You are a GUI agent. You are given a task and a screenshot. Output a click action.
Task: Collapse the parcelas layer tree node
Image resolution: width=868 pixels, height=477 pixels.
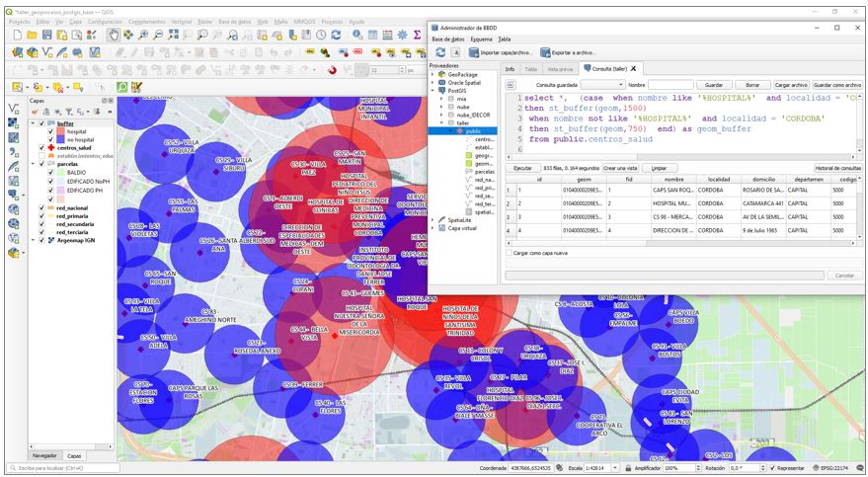pos(34,164)
